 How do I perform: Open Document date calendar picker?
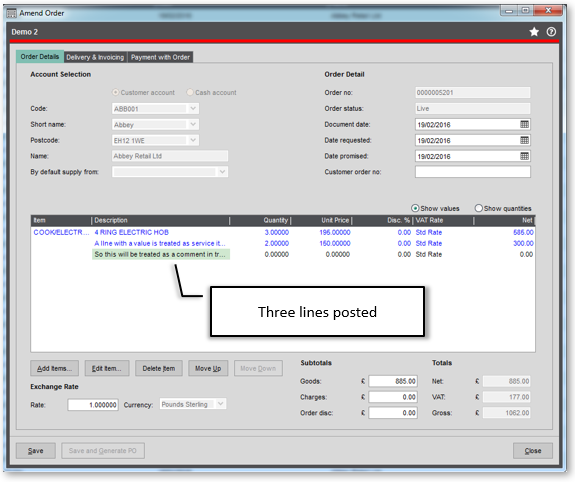click(x=524, y=124)
